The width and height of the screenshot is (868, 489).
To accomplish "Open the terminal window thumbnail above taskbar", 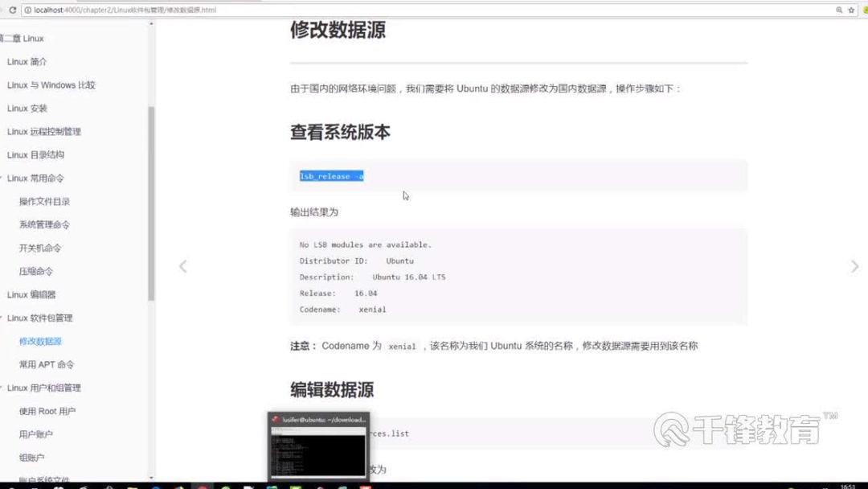I will 318,446.
